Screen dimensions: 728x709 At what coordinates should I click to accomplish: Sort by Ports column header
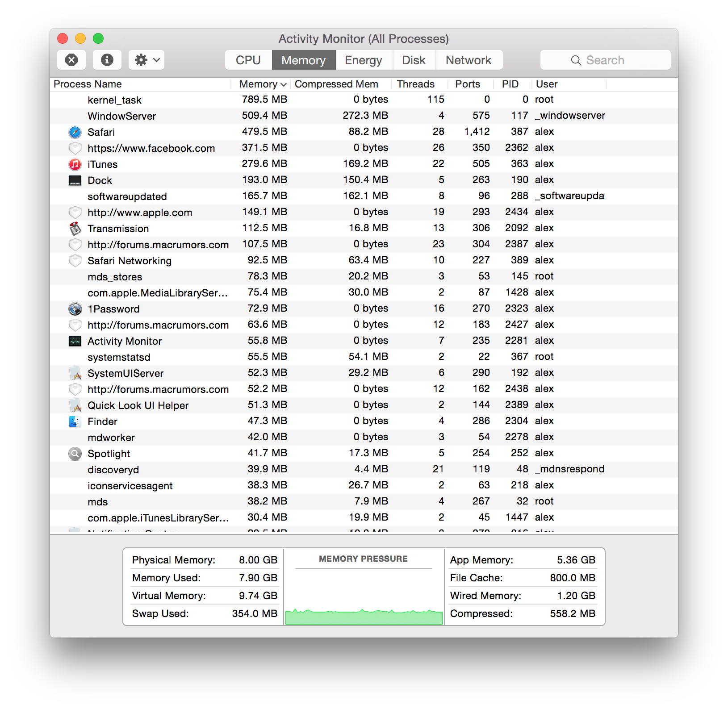coord(471,84)
